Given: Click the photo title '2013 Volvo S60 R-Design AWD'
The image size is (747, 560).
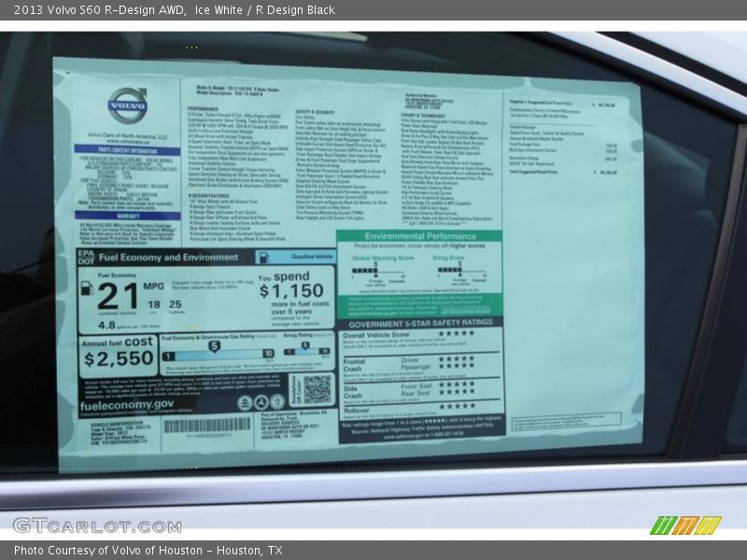Looking at the screenshot, I should click(x=92, y=9).
